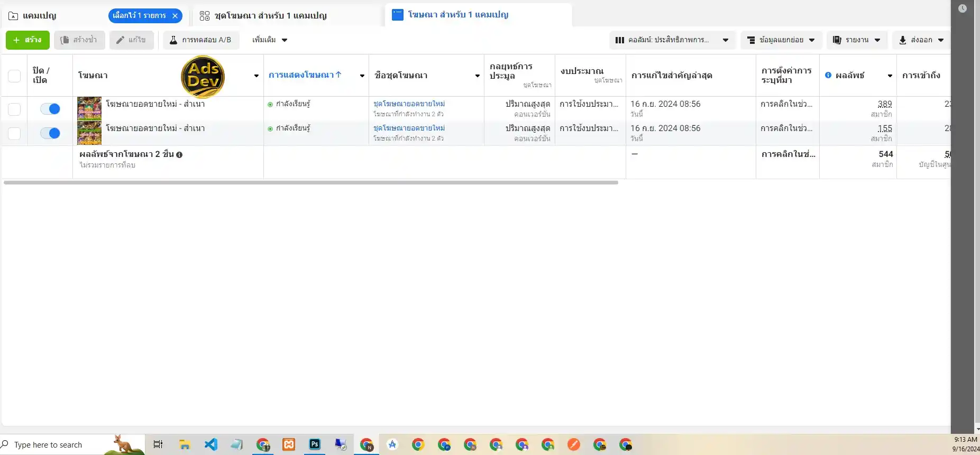Open the ชุดโฆษณายอดขายใหม่ link in the 155-result row

click(x=409, y=128)
